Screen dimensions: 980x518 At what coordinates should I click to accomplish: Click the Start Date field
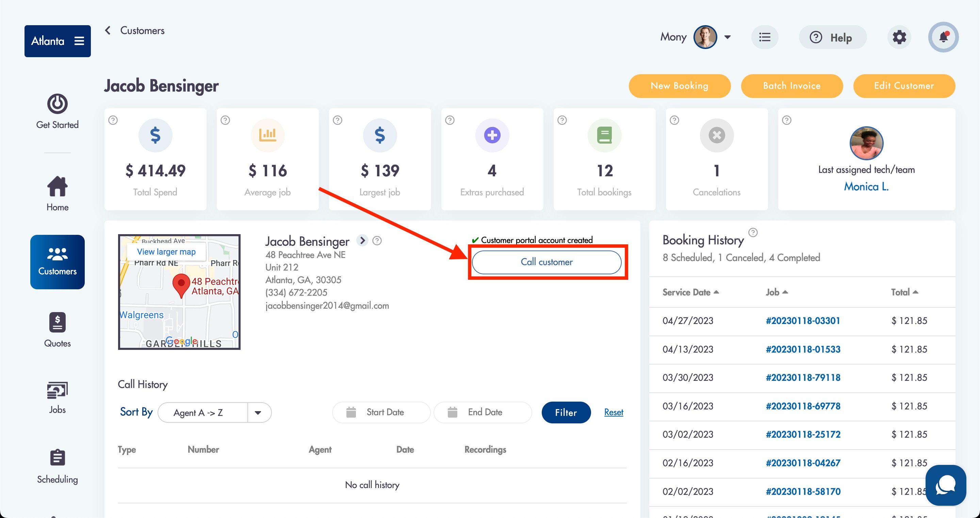click(381, 412)
